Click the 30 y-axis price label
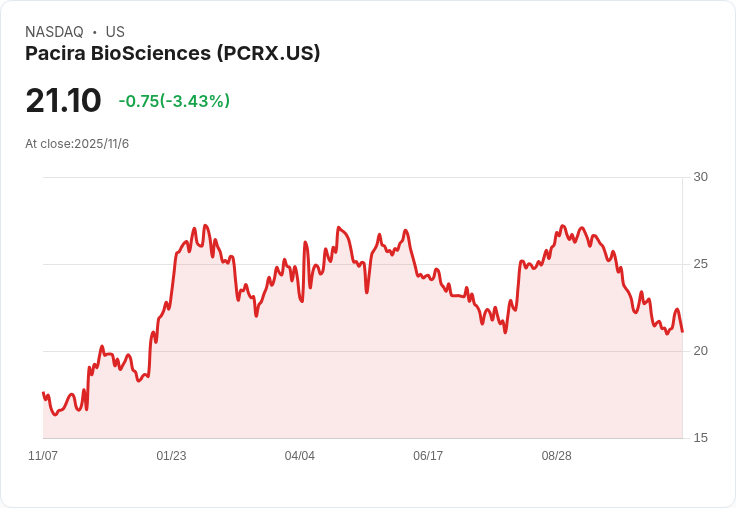Image resolution: width=736 pixels, height=508 pixels. click(700, 177)
